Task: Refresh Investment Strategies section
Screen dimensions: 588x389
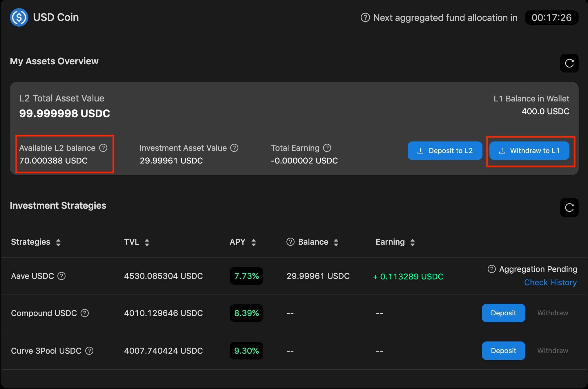Action: coord(569,208)
